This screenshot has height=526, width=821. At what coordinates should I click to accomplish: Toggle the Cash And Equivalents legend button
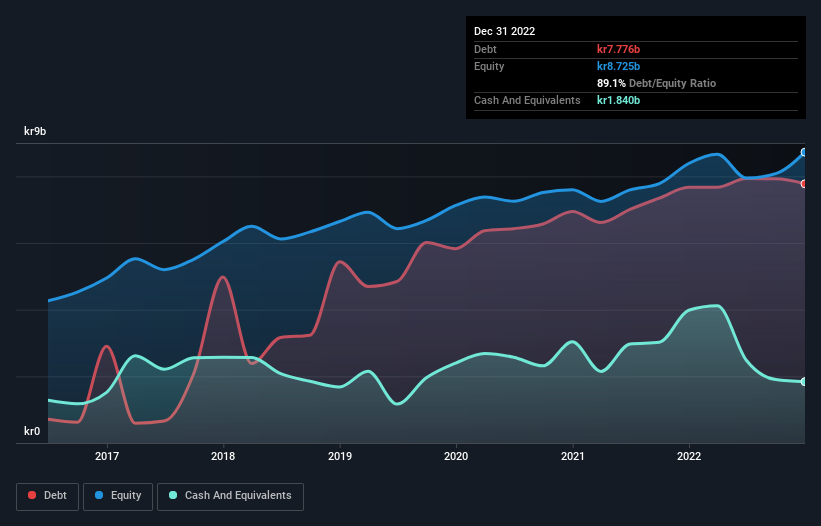pos(230,496)
